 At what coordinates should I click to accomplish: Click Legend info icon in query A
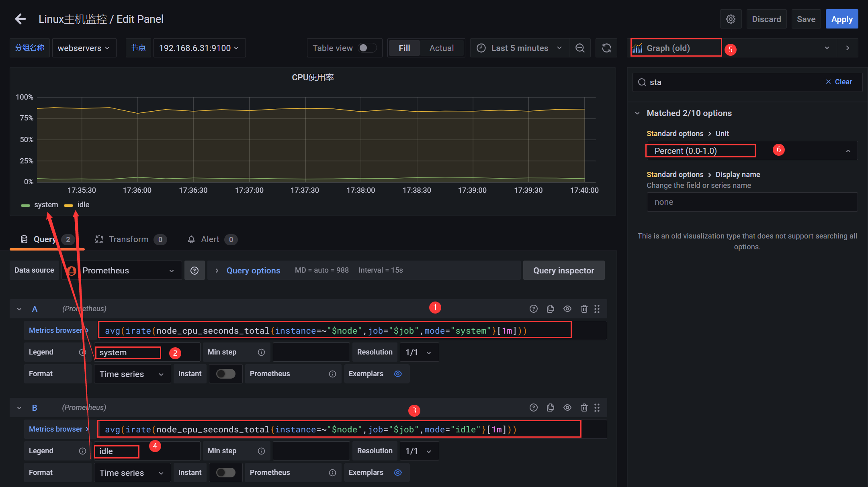82,352
